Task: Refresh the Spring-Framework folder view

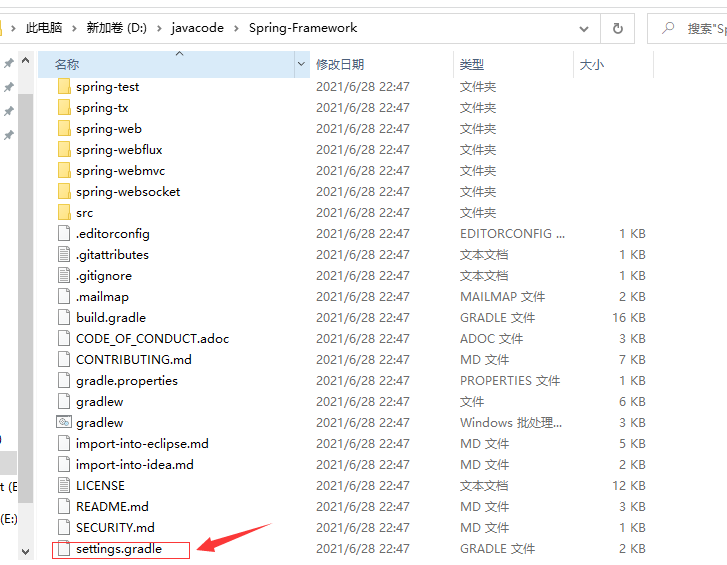Action: [x=618, y=28]
